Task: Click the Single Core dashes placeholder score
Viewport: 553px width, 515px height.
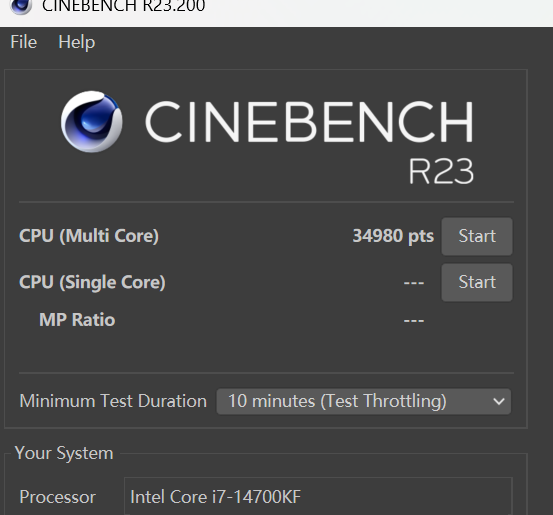Action: 414,283
